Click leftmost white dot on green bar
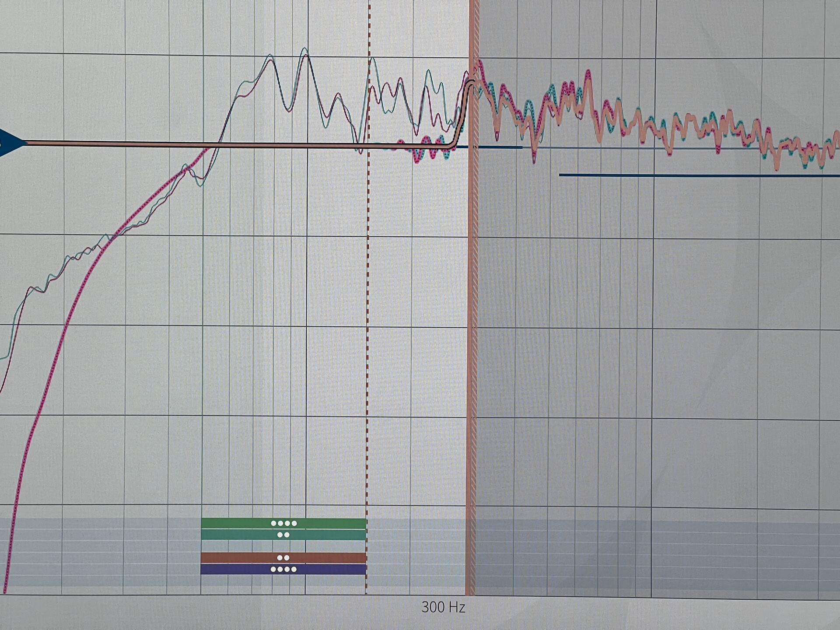This screenshot has height=630, width=840. click(x=273, y=523)
